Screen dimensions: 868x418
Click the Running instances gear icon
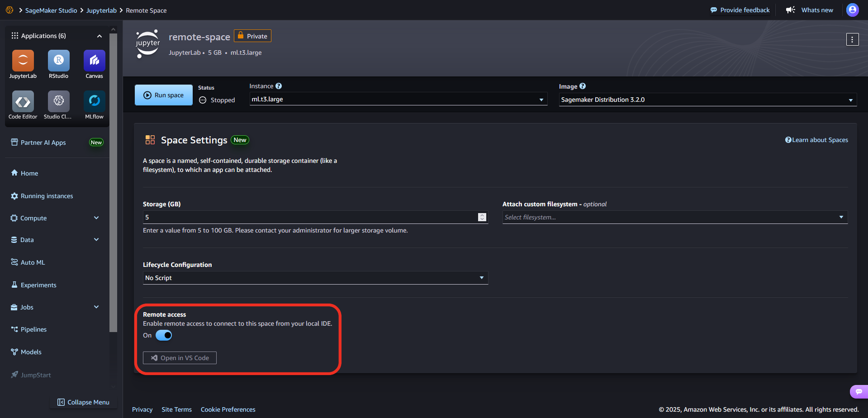[14, 196]
